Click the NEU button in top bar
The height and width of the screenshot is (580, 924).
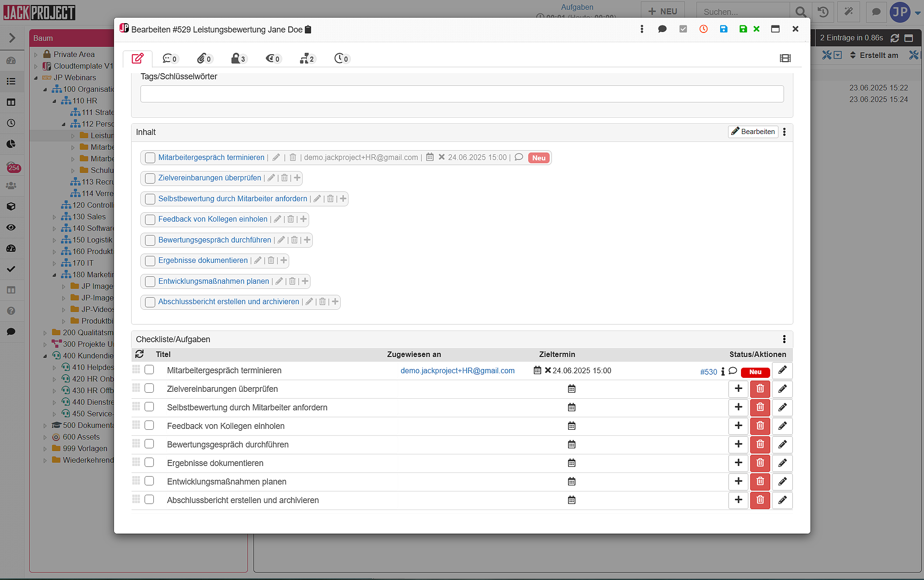pos(663,12)
